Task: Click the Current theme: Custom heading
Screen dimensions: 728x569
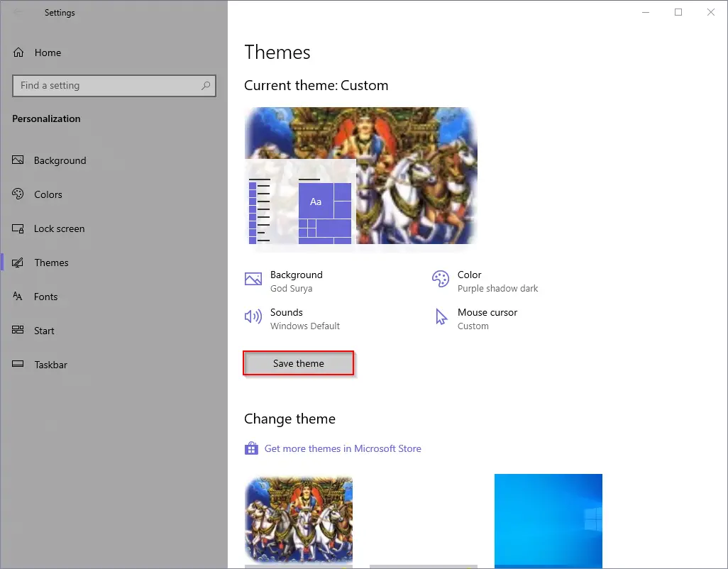Action: (x=316, y=85)
